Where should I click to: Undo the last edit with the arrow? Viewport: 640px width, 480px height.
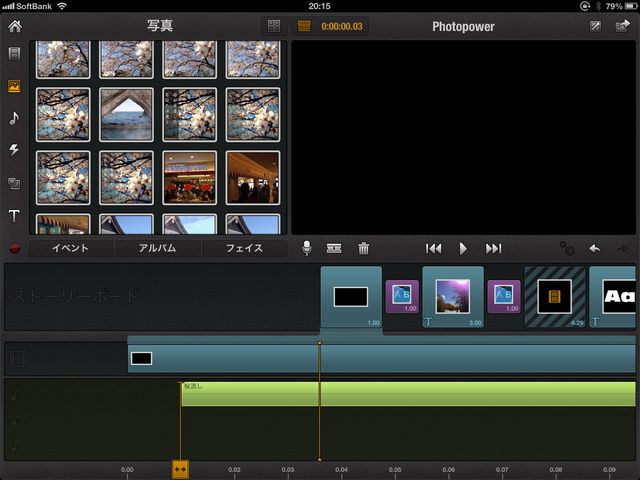[595, 248]
